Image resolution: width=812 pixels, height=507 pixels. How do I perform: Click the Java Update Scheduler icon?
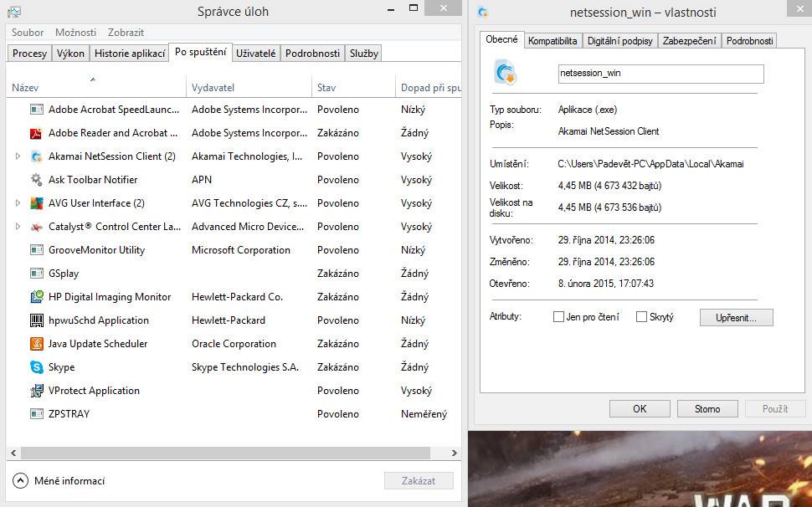[36, 344]
